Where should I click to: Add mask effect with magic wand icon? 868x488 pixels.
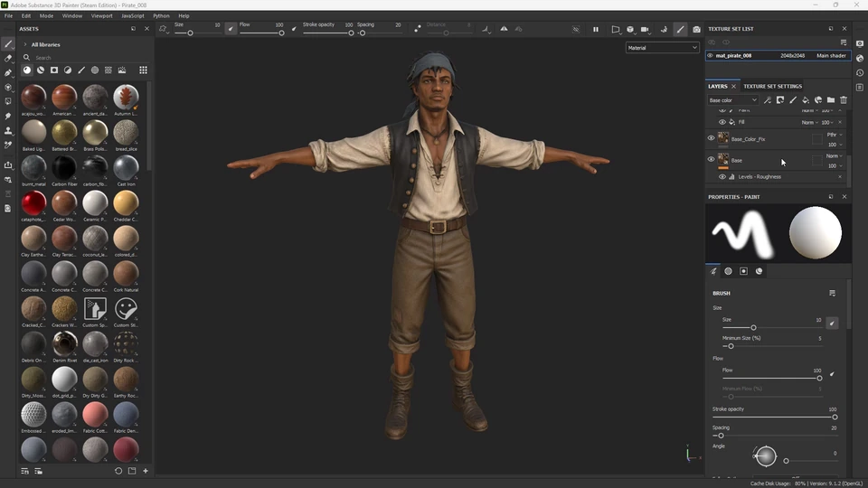tap(768, 100)
